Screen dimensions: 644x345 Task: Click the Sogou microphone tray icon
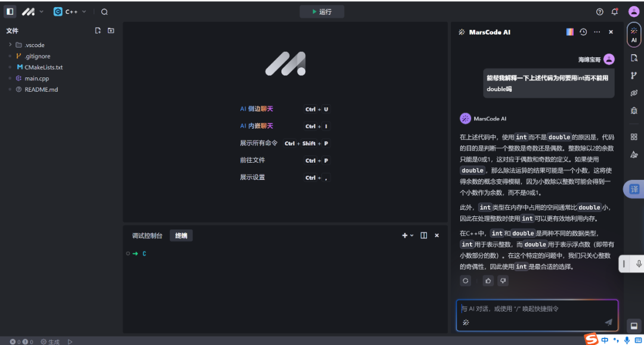(627, 340)
